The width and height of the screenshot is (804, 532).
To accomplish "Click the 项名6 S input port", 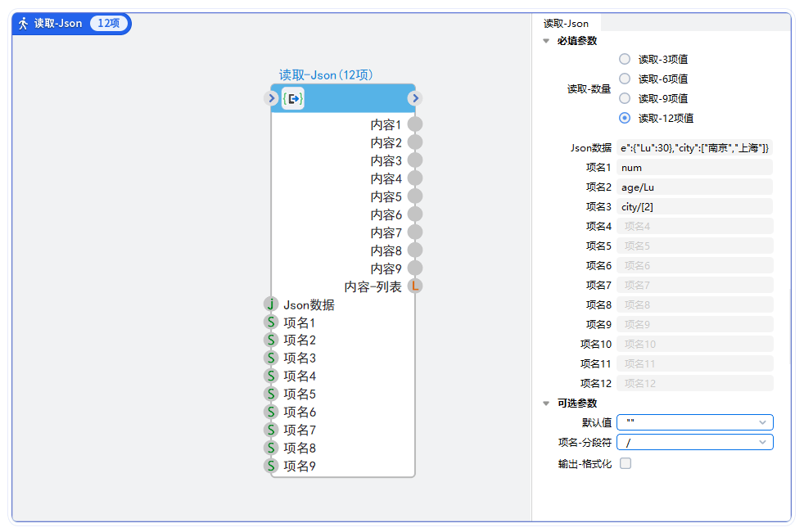I will coord(271,412).
